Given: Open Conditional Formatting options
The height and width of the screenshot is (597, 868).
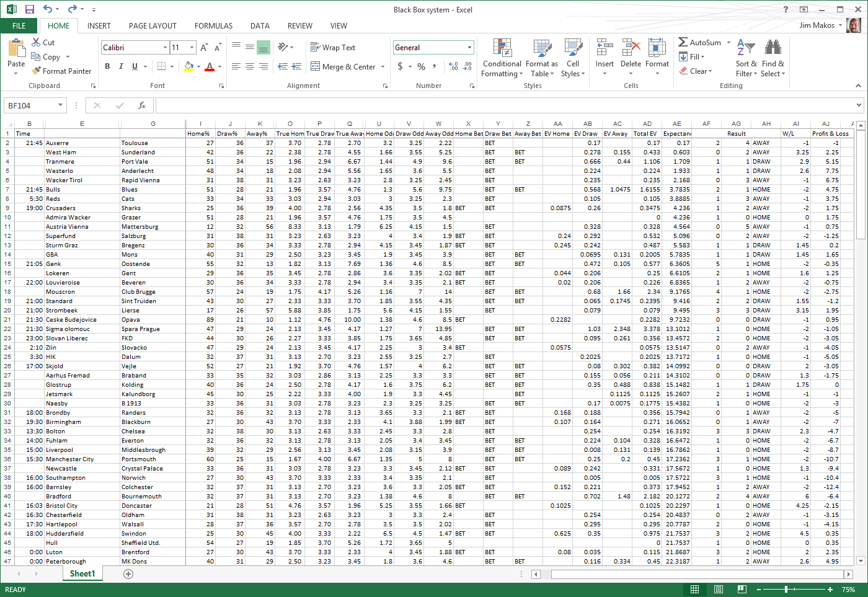Looking at the screenshot, I should coord(502,58).
